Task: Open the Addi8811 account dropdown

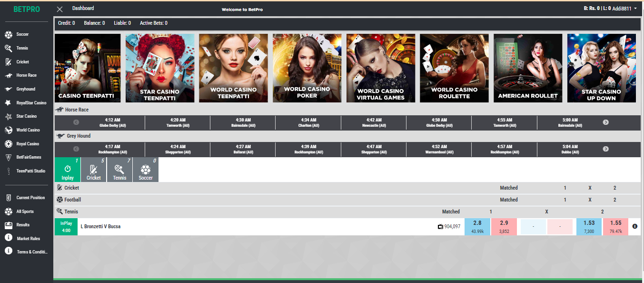Action: [x=624, y=9]
